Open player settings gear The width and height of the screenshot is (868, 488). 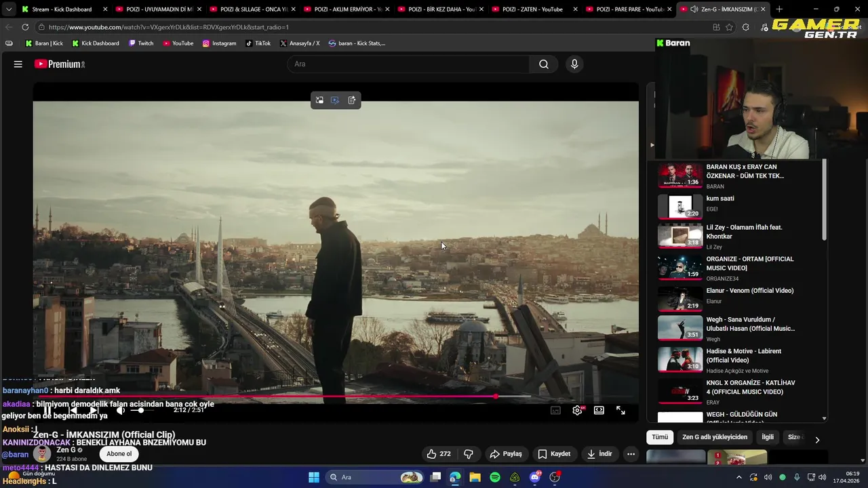pos(578,410)
